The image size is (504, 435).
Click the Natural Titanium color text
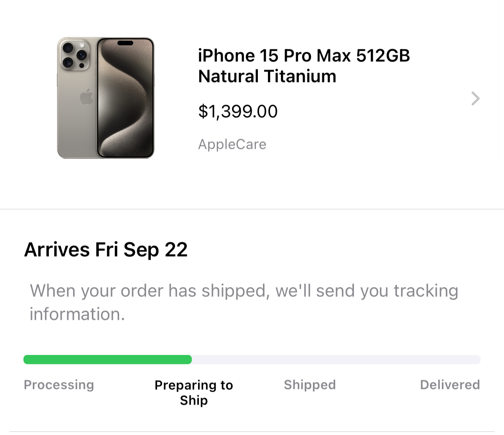(x=267, y=76)
